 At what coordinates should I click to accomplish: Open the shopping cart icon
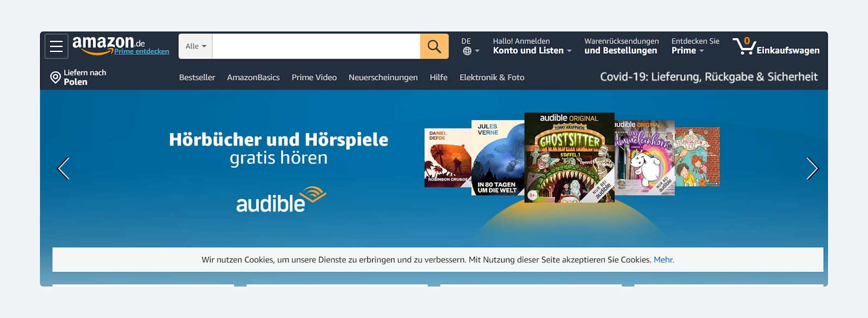click(x=744, y=46)
